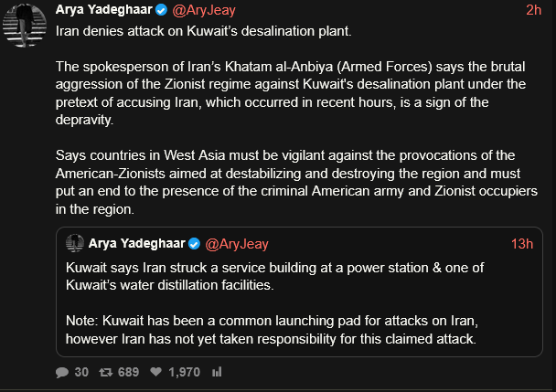
Task: Click the author name in the quoted tweet
Action: 137,244
